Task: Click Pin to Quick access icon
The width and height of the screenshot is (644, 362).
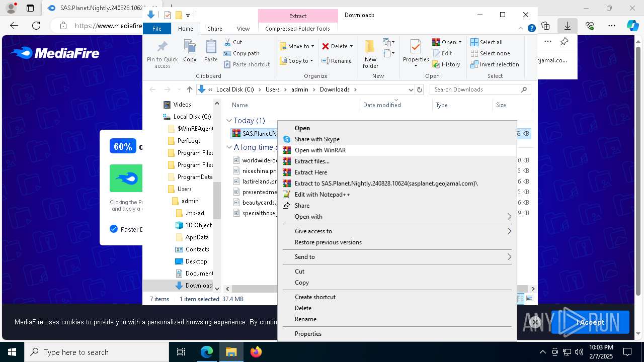Action: coord(162,54)
